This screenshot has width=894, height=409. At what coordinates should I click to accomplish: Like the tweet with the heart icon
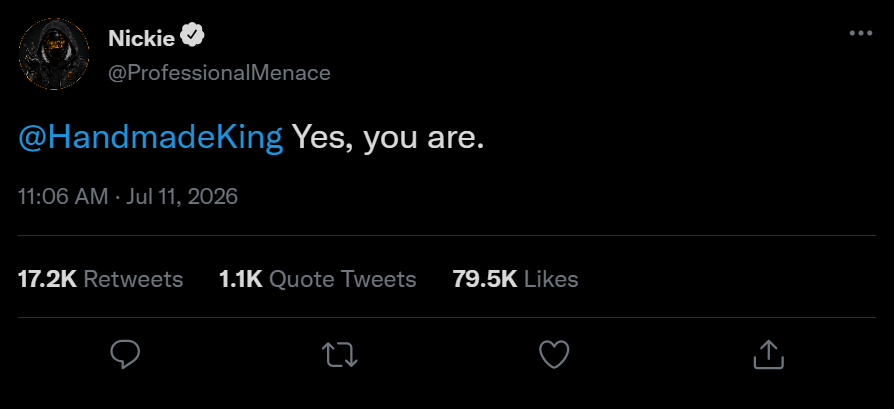pos(554,354)
